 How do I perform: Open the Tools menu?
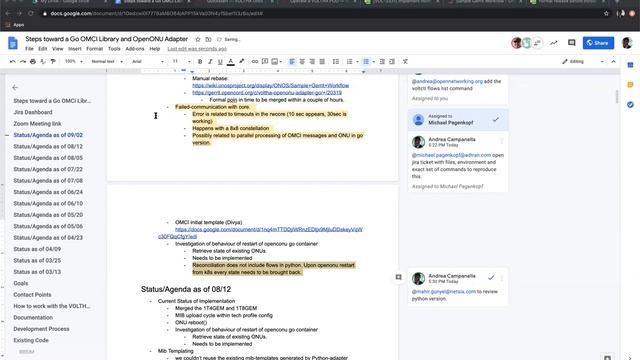coord(114,49)
